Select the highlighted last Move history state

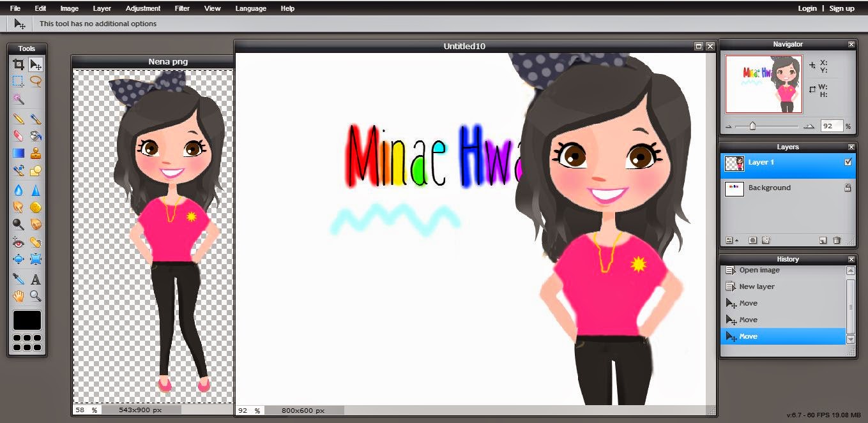click(783, 336)
